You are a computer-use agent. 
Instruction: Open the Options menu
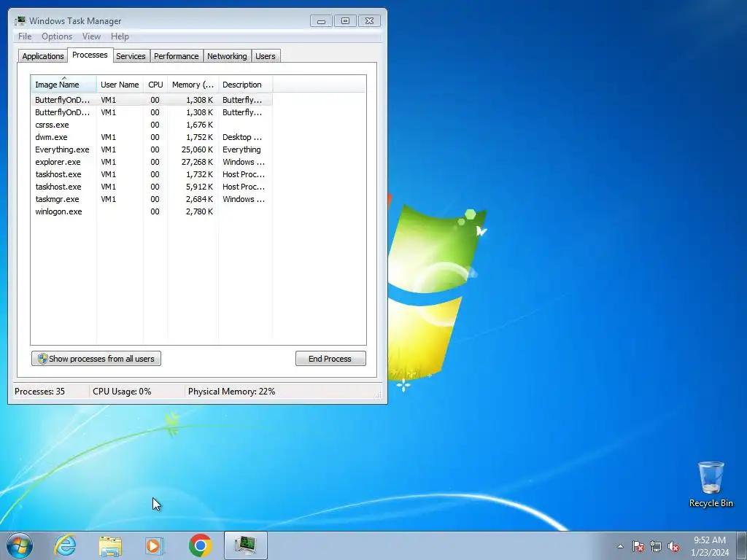pyautogui.click(x=57, y=36)
